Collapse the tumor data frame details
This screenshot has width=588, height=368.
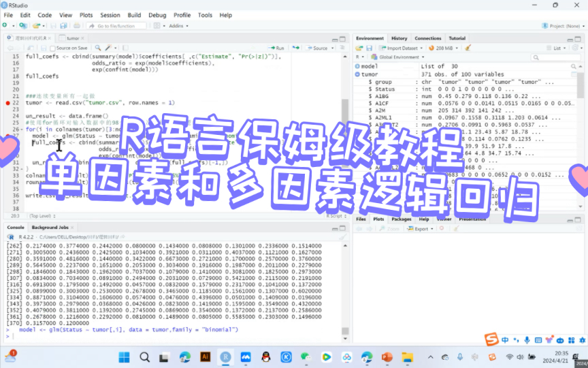point(357,74)
